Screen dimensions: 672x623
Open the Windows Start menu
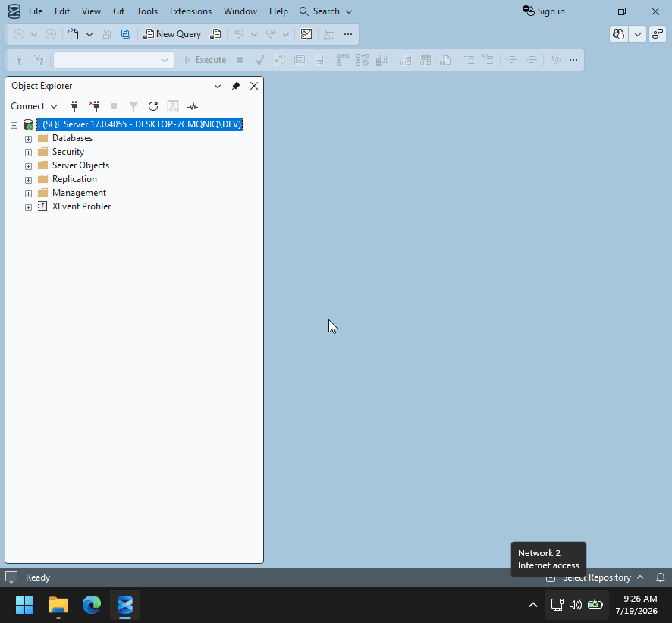tap(25, 605)
